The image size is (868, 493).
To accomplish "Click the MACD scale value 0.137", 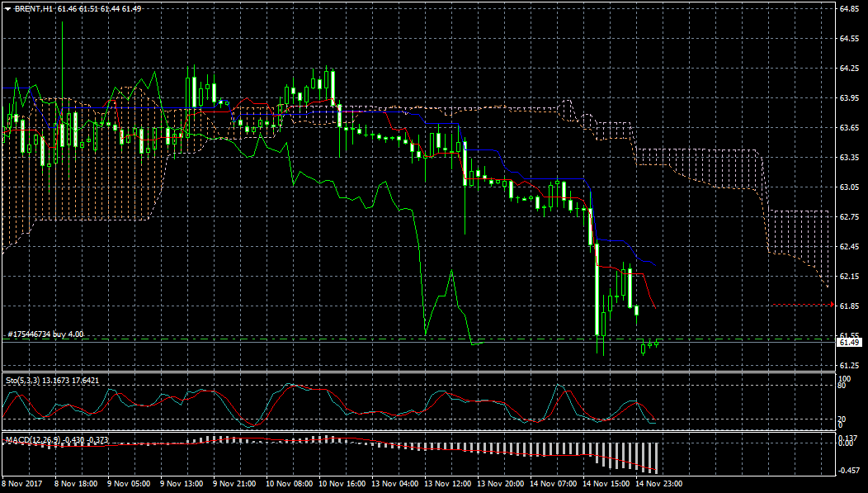I will click(847, 438).
